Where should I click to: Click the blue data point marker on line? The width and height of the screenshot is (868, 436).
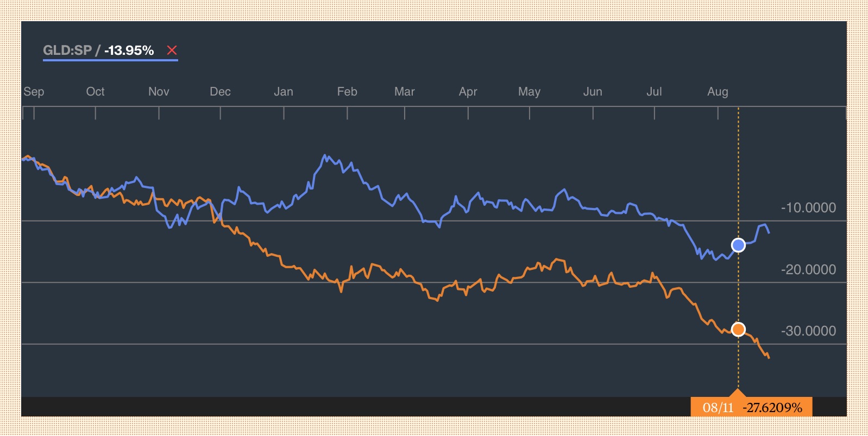pyautogui.click(x=738, y=245)
